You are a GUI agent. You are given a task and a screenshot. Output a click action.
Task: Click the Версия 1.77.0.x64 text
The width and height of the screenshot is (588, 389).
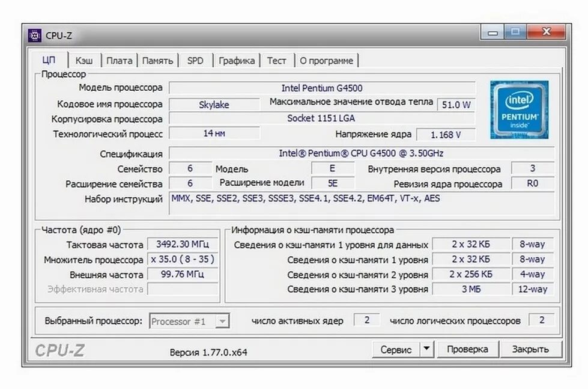point(208,352)
